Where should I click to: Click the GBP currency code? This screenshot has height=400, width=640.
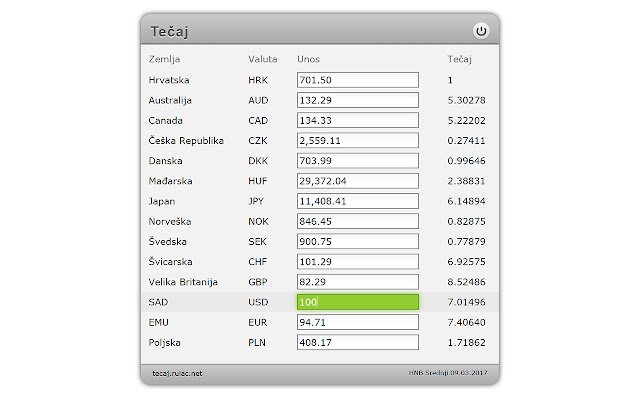click(x=258, y=282)
